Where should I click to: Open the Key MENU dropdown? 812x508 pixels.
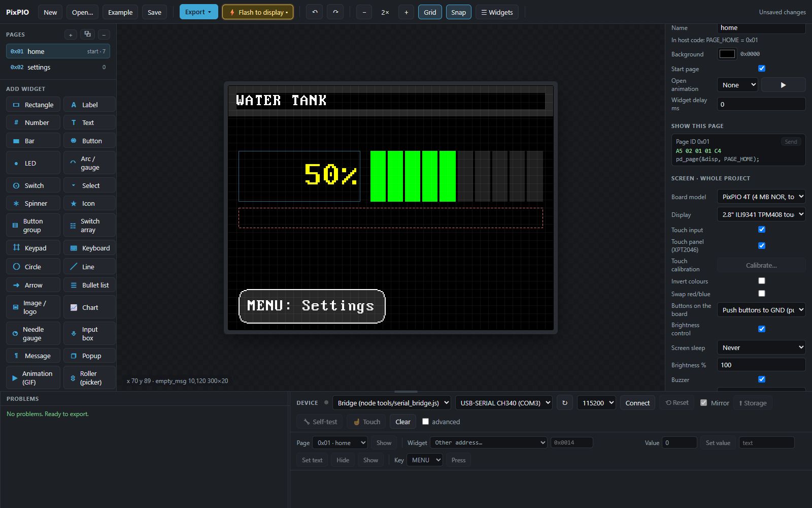425,460
